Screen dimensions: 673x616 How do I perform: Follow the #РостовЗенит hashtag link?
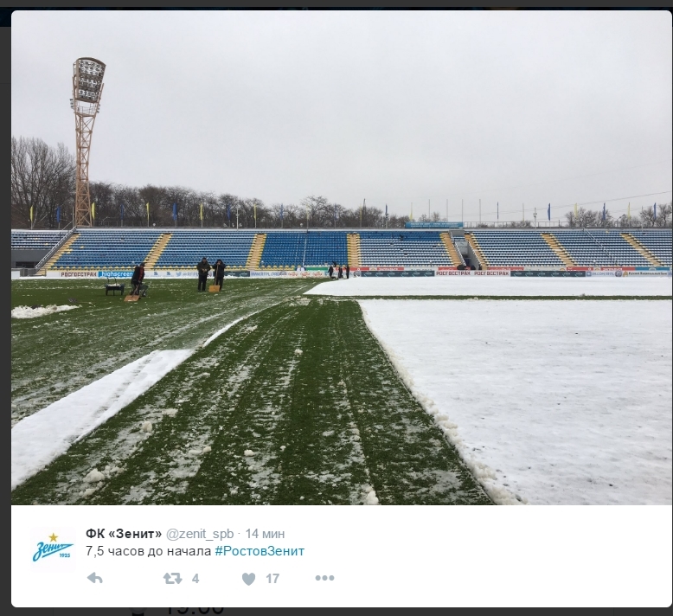coord(260,551)
